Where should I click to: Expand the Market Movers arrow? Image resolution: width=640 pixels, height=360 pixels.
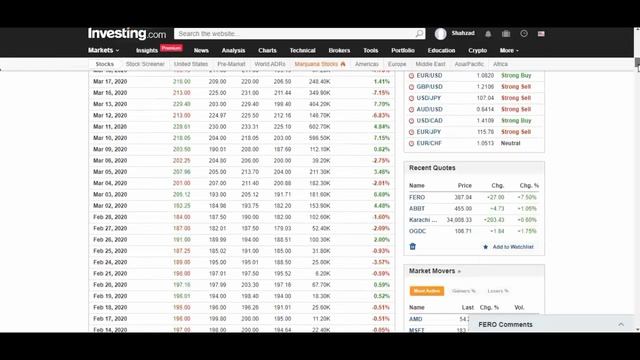(x=459, y=271)
